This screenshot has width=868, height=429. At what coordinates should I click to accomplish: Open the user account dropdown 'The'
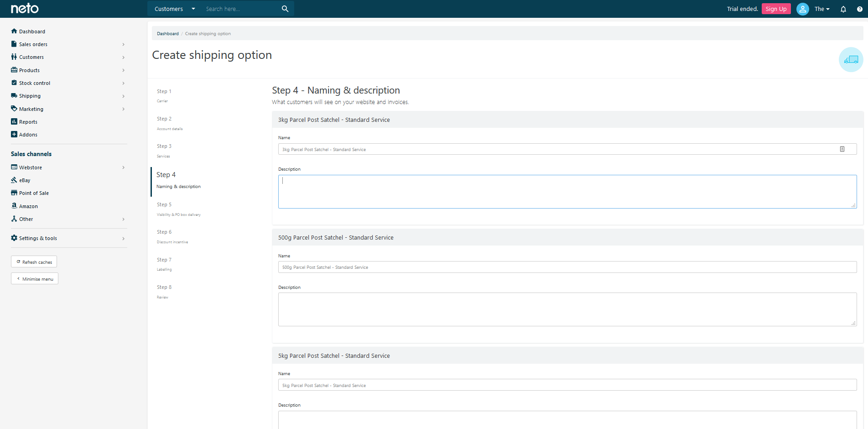click(x=822, y=9)
